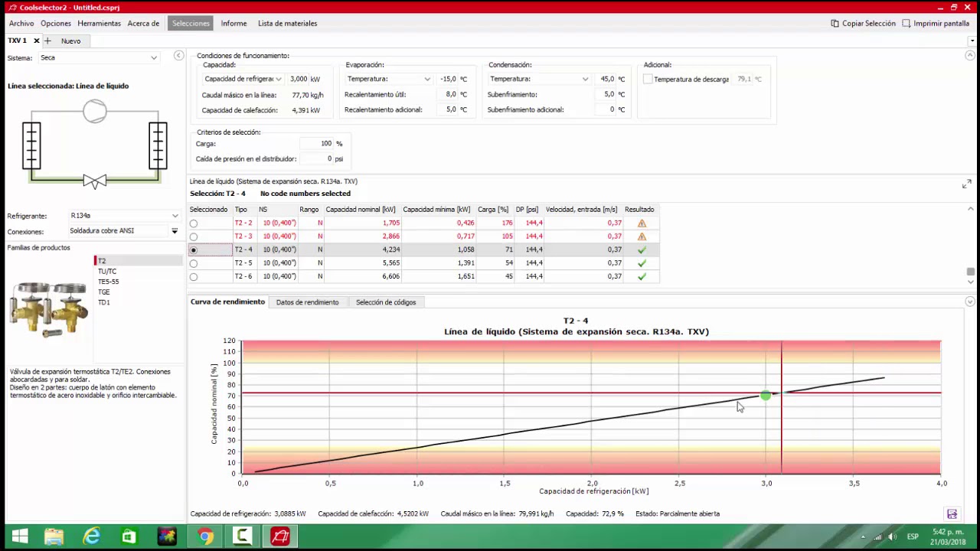980x551 pixels.
Task: Click the T2 valve product thumbnail
Action: [49, 308]
